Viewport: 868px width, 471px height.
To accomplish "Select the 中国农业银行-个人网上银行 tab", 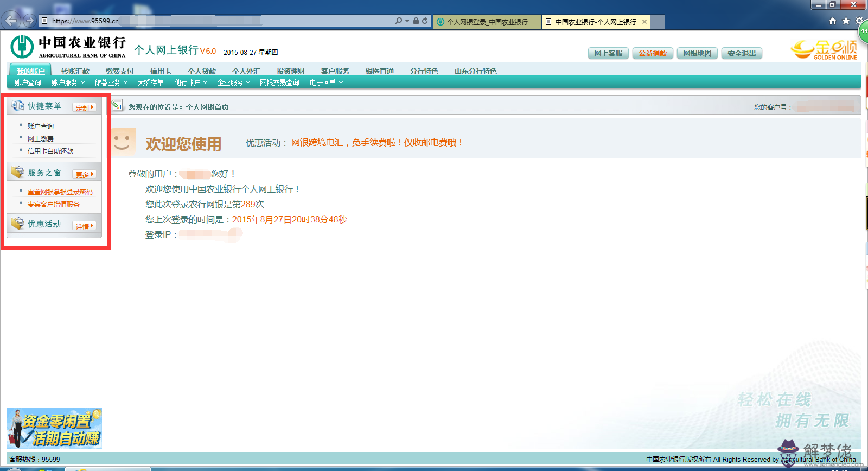I will 596,22.
